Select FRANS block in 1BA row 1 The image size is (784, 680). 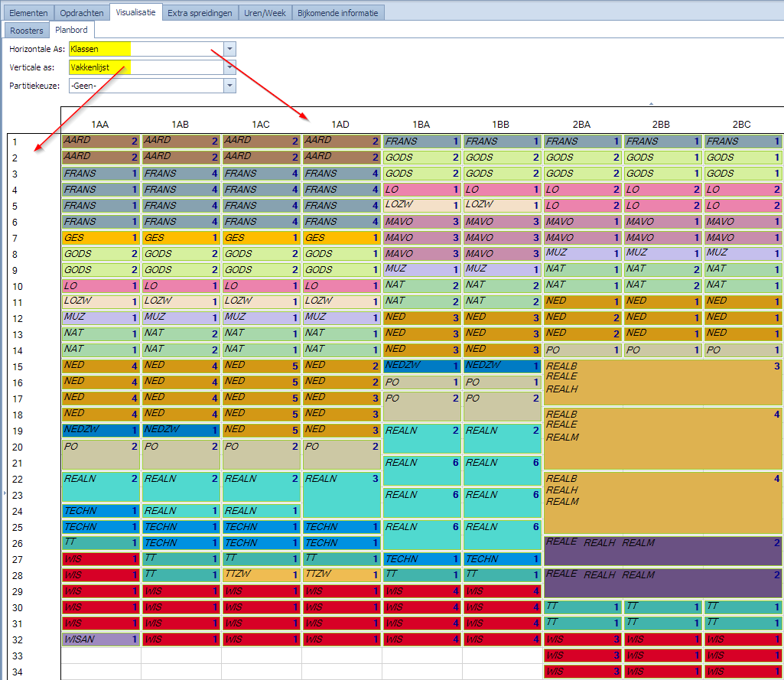coord(421,141)
